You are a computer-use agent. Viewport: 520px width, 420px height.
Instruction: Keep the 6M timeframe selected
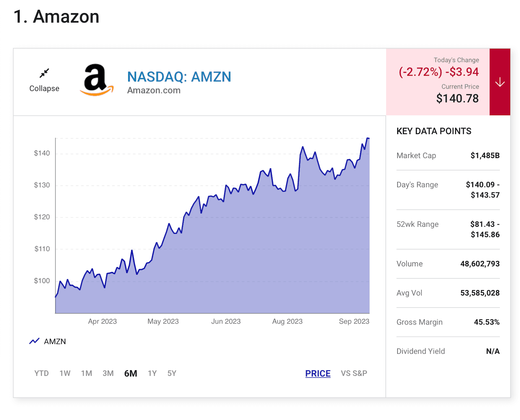click(x=130, y=373)
